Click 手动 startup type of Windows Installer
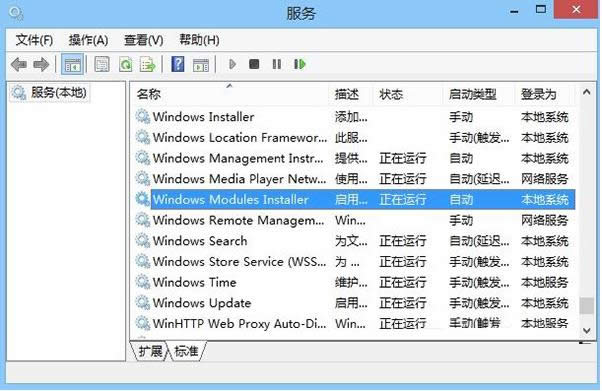Image resolution: width=602 pixels, height=391 pixels. click(461, 117)
